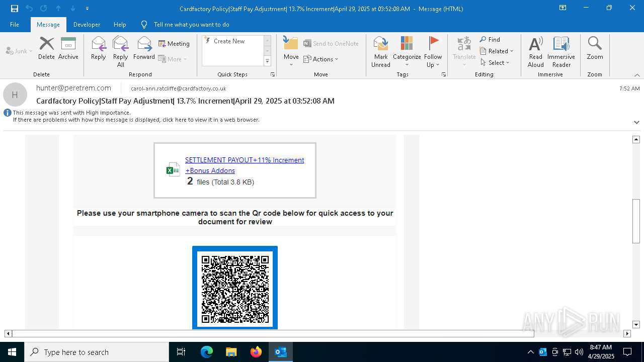This screenshot has height=362, width=644.
Task: Open SETTLEMENT PAYOUT+11% Increment link
Action: point(245,165)
